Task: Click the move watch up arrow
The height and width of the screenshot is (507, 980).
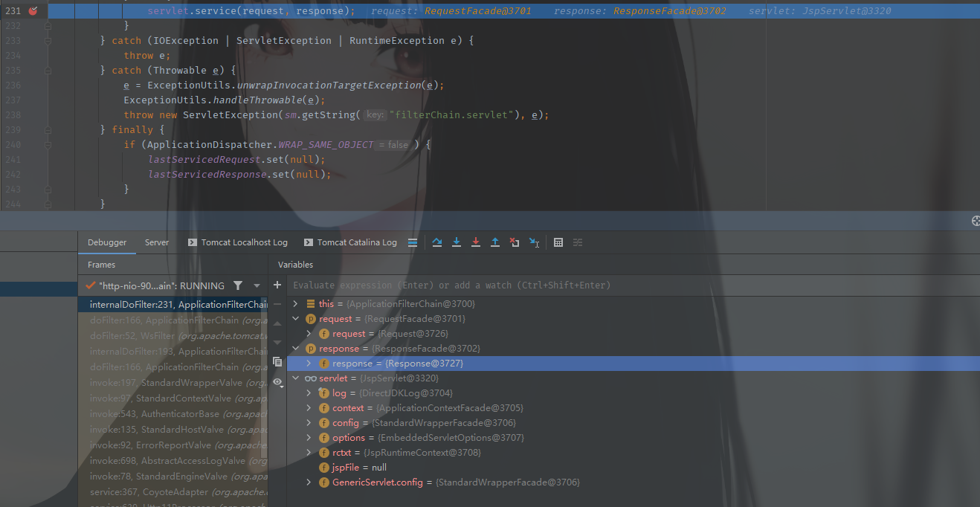Action: 277,323
